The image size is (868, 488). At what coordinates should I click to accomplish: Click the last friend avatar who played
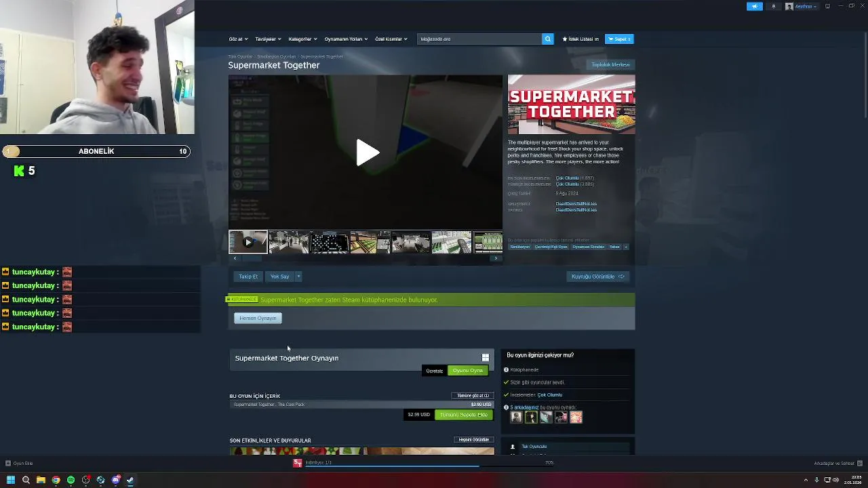(576, 417)
